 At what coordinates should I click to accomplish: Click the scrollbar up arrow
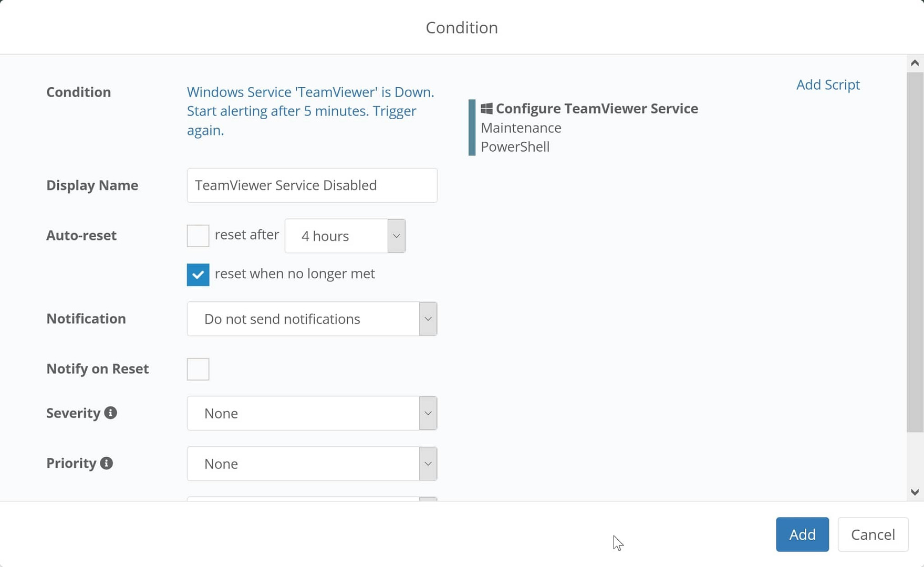915,62
